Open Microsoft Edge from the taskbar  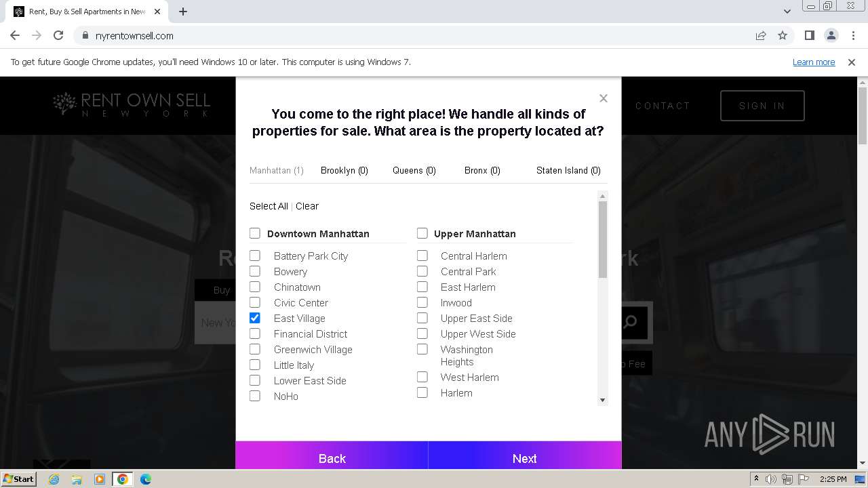tap(146, 479)
